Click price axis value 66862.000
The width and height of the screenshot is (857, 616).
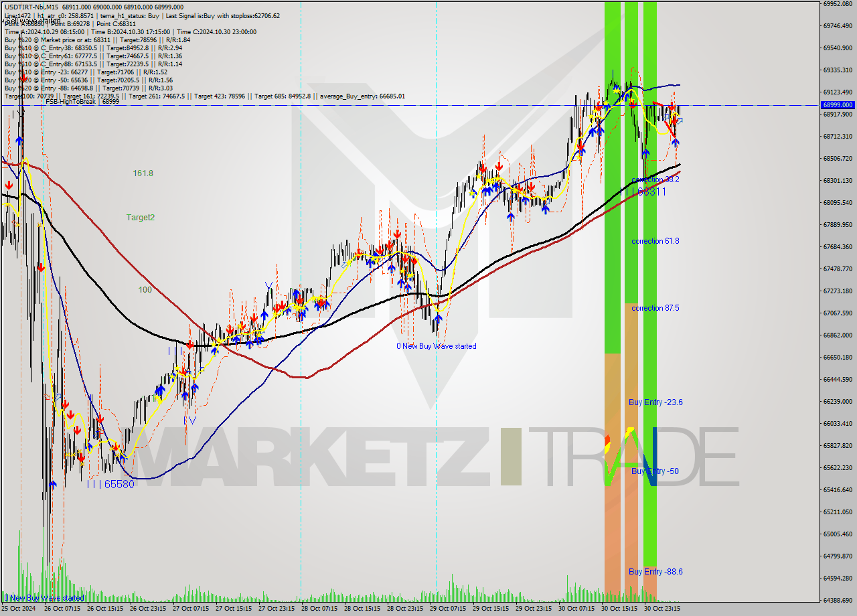click(838, 335)
